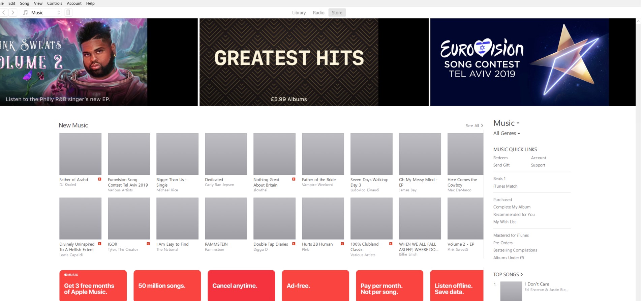644x301 pixels.
Task: Click the album title 'Bigger Than Us - Single'
Action: [172, 183]
